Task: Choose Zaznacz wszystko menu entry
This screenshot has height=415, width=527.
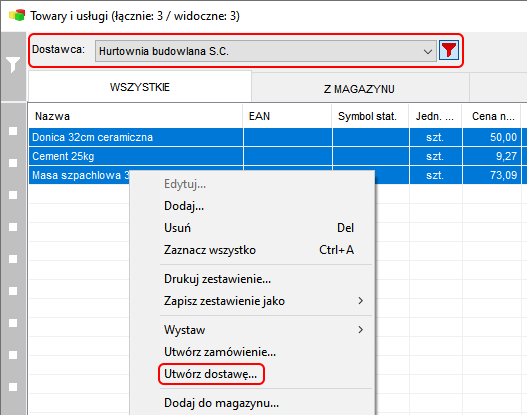Action: click(210, 250)
